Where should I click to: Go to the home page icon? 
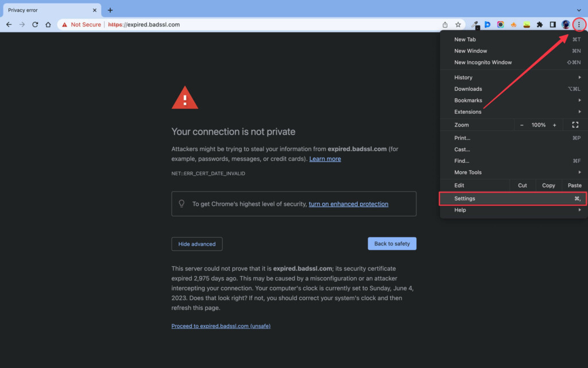click(48, 25)
